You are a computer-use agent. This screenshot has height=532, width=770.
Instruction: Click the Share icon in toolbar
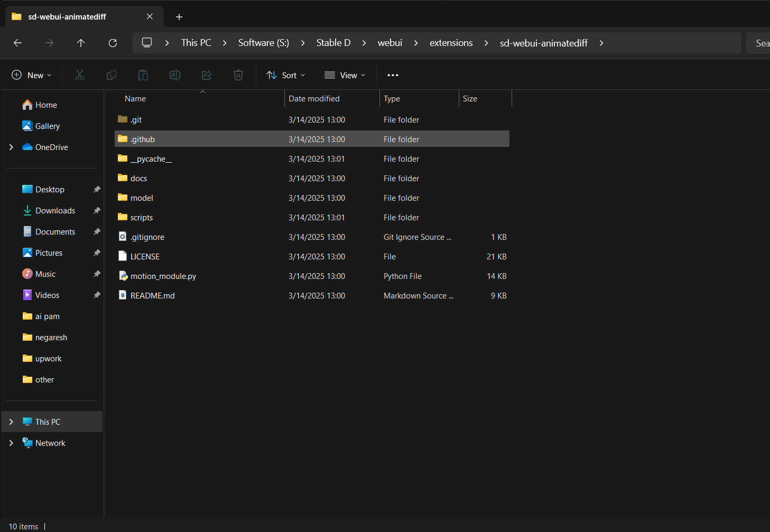[x=207, y=75]
